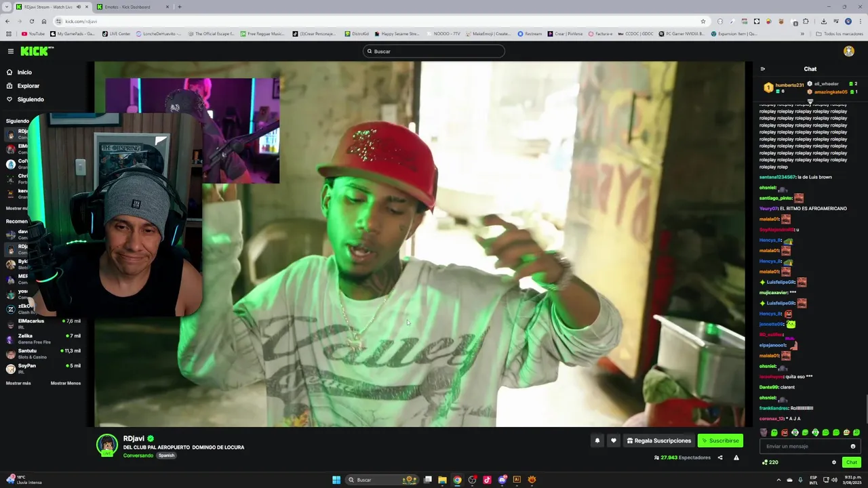Close the Emotes - Kick Dashboard tab
This screenshot has width=868, height=488.
pyautogui.click(x=167, y=7)
